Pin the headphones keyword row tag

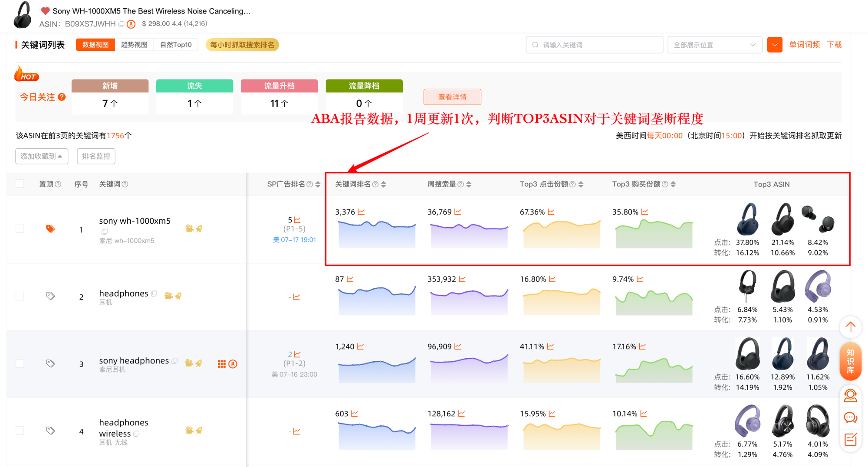point(50,296)
